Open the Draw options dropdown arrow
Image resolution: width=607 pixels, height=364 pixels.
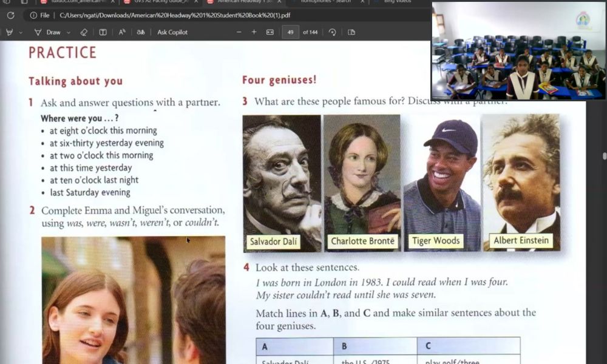point(69,33)
